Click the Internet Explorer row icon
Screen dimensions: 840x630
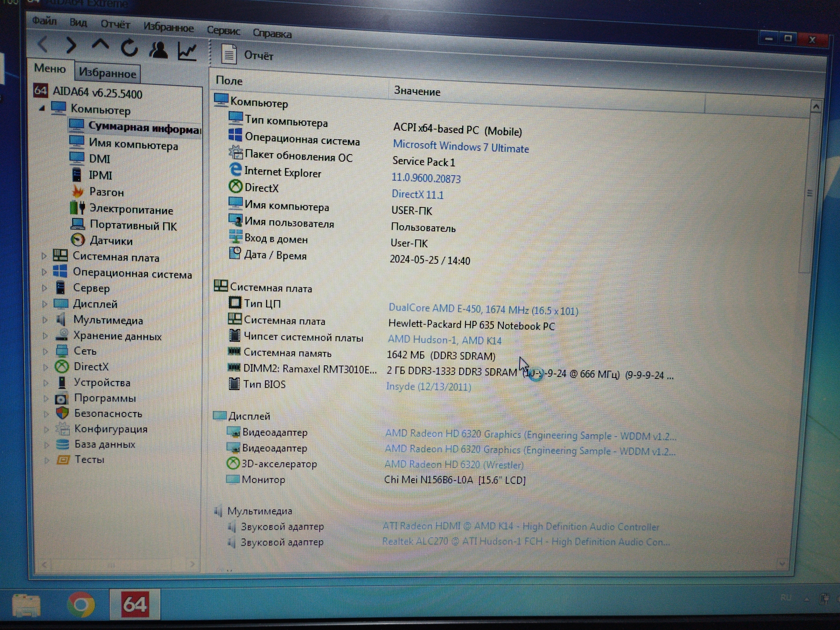point(235,170)
